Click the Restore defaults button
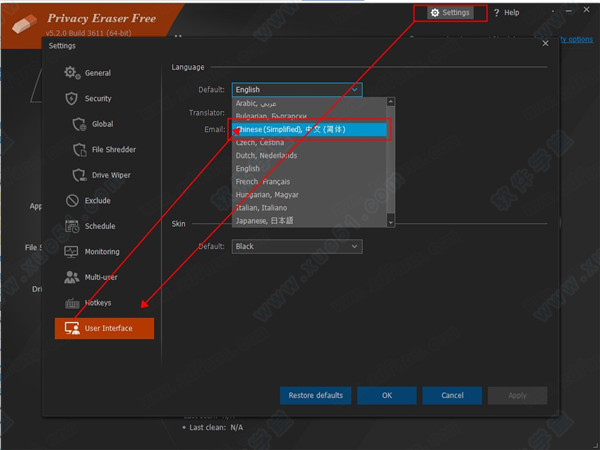Viewport: 600px width, 450px height. click(315, 395)
